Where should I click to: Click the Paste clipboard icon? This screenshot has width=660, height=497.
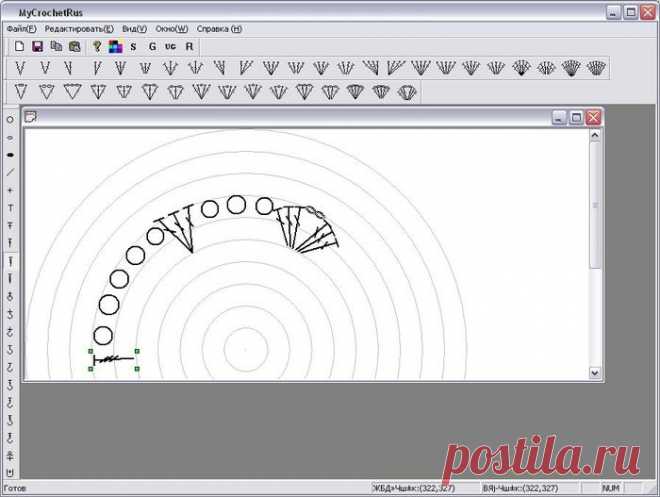click(75, 46)
